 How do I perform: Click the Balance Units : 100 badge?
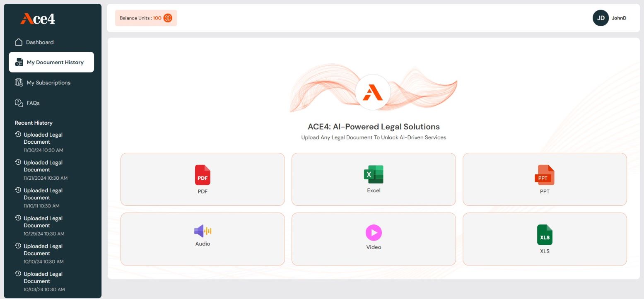[146, 18]
